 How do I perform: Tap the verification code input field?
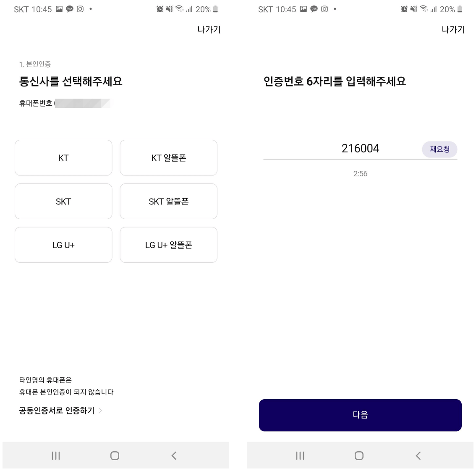pos(360,149)
